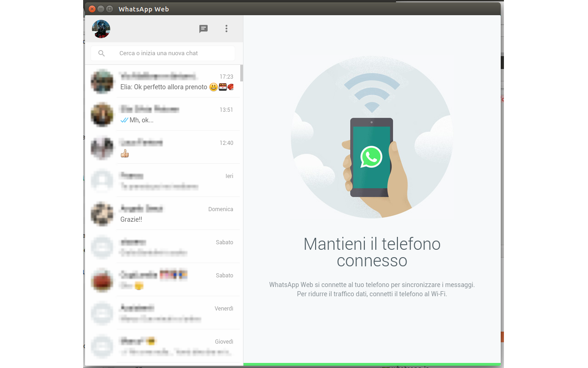
Task: Open the new chat icon
Action: 204,29
